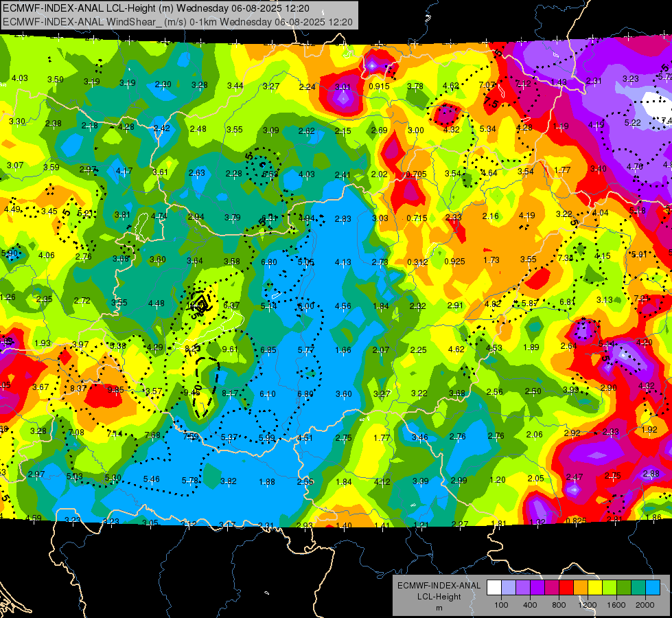Click the wind shear value '8.17'
The height and width of the screenshot is (618, 672).
230,393
